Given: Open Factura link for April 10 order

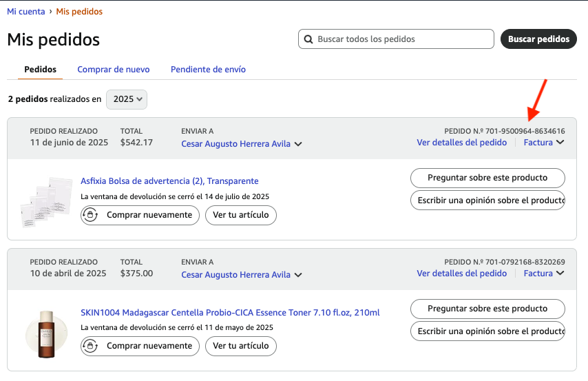Looking at the screenshot, I should (x=538, y=274).
